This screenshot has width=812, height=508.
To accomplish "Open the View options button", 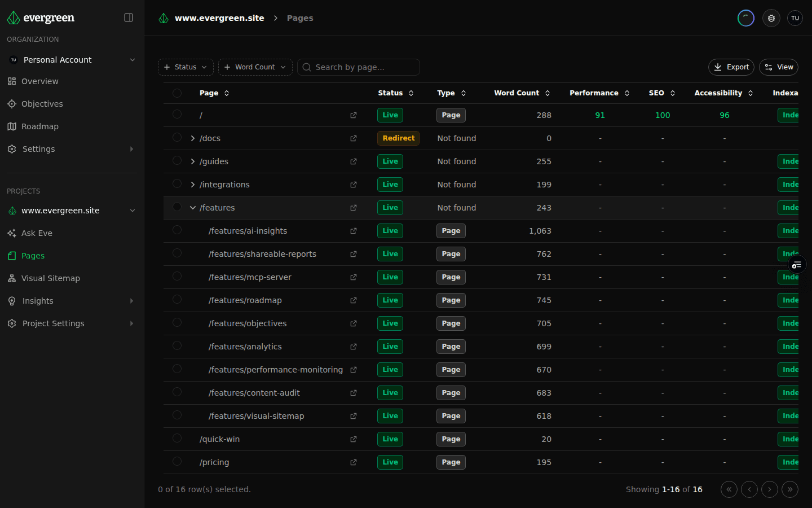I will tap(778, 67).
